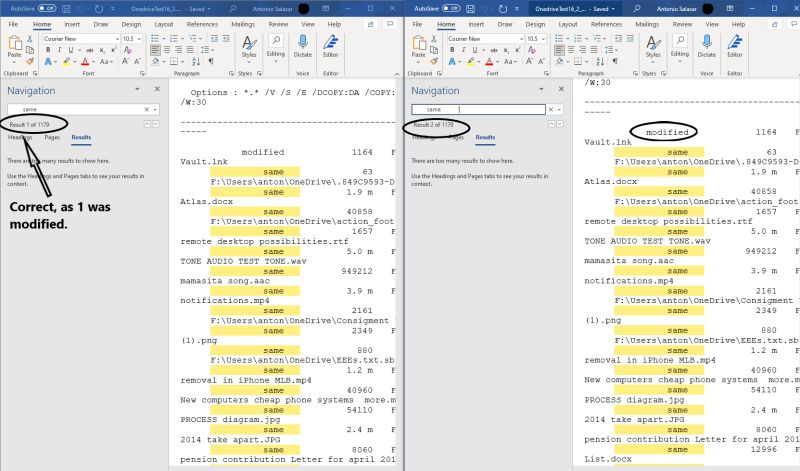Go to next search result in left pane

(x=156, y=124)
